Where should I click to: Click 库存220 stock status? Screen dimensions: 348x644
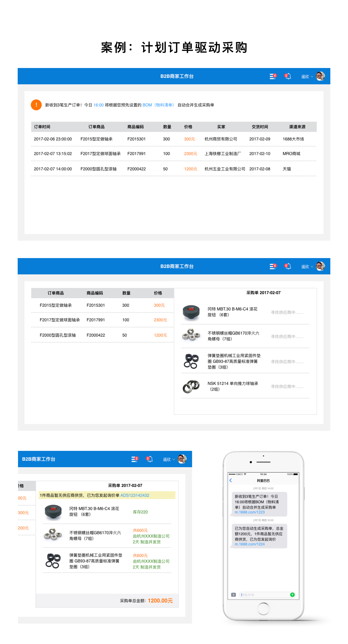point(140,512)
